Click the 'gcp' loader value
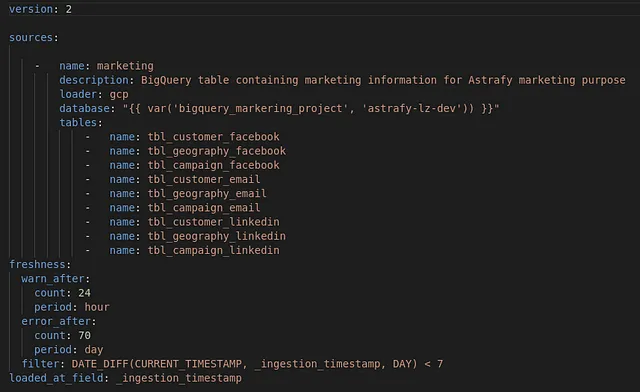640x392 pixels. click(x=119, y=94)
